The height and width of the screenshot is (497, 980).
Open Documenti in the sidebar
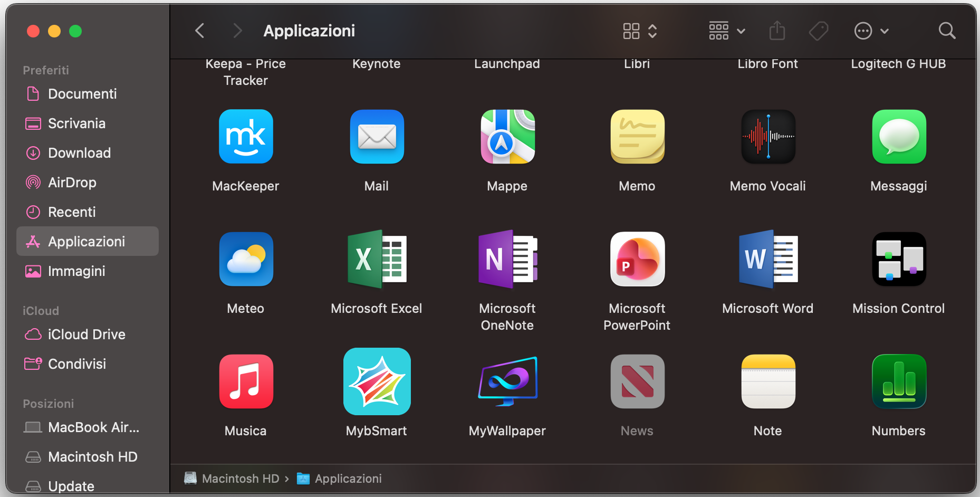click(x=88, y=94)
